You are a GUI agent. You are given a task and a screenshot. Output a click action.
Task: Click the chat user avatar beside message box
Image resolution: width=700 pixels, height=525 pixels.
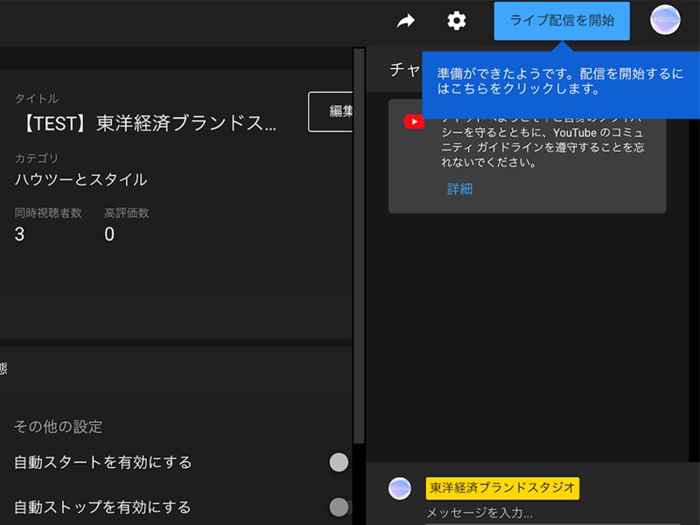(400, 488)
